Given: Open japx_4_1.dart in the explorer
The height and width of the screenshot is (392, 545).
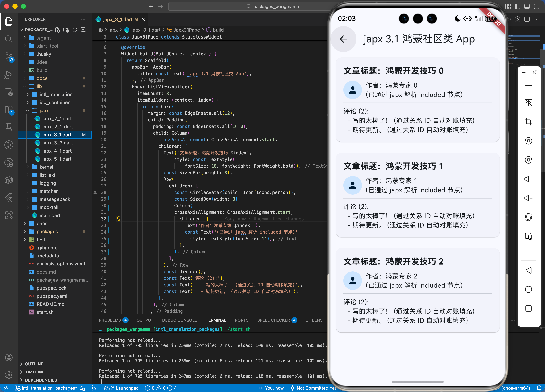Looking at the screenshot, I should [x=57, y=151].
